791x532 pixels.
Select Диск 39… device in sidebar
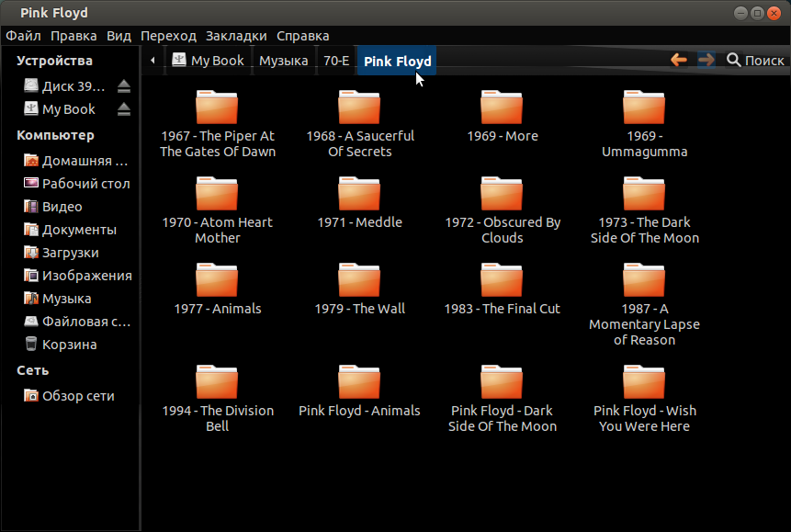[x=64, y=86]
